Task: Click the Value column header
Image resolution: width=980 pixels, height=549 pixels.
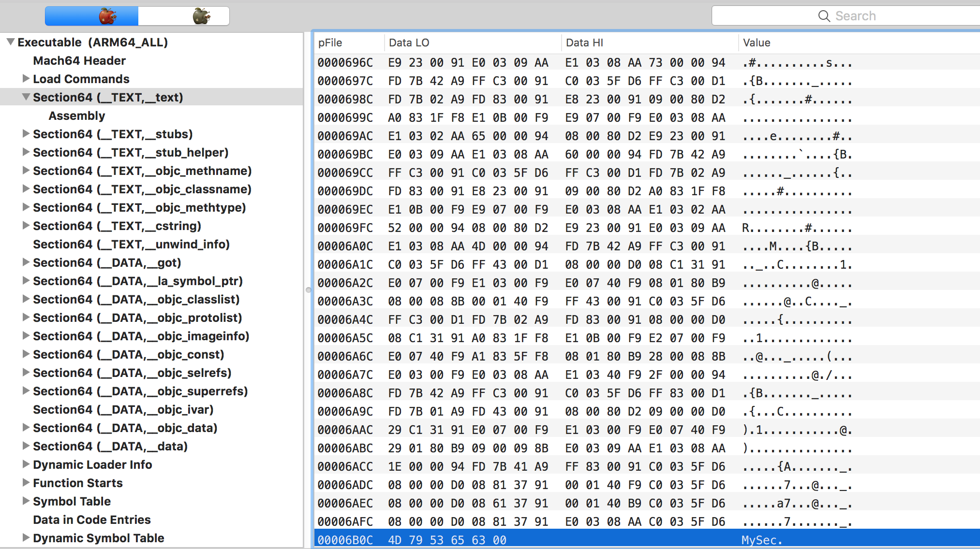Action: click(x=757, y=43)
